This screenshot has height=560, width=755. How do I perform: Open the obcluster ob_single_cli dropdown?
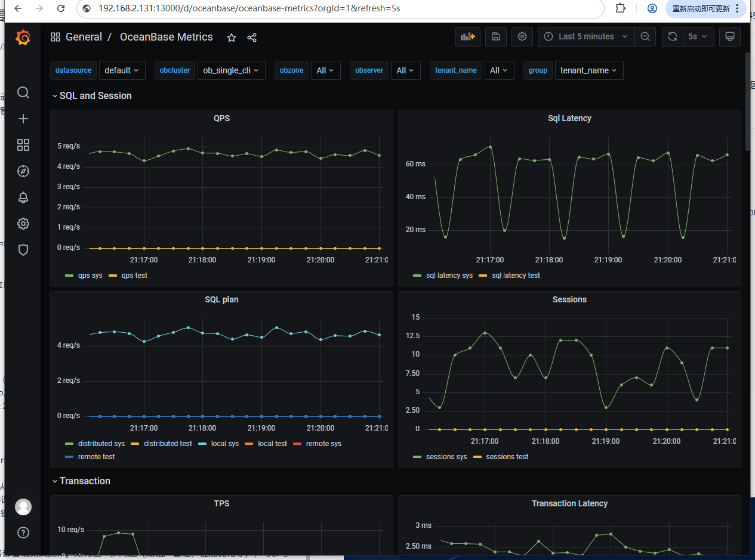click(232, 70)
